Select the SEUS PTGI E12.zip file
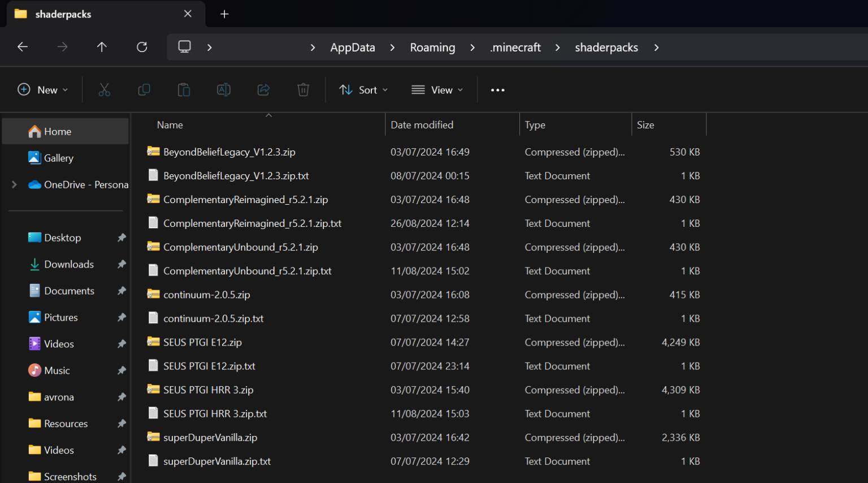 (202, 342)
